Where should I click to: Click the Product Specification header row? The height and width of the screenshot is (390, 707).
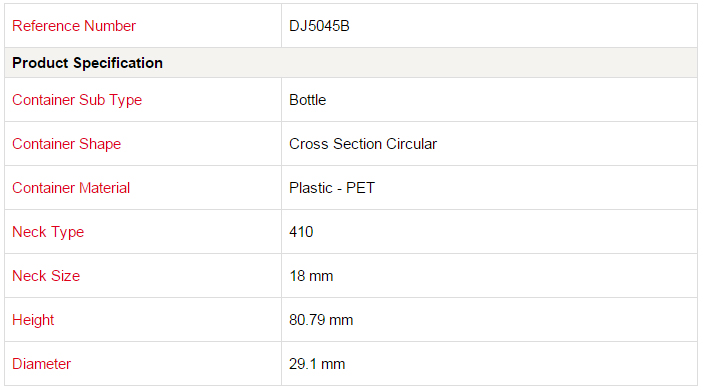coord(351,63)
